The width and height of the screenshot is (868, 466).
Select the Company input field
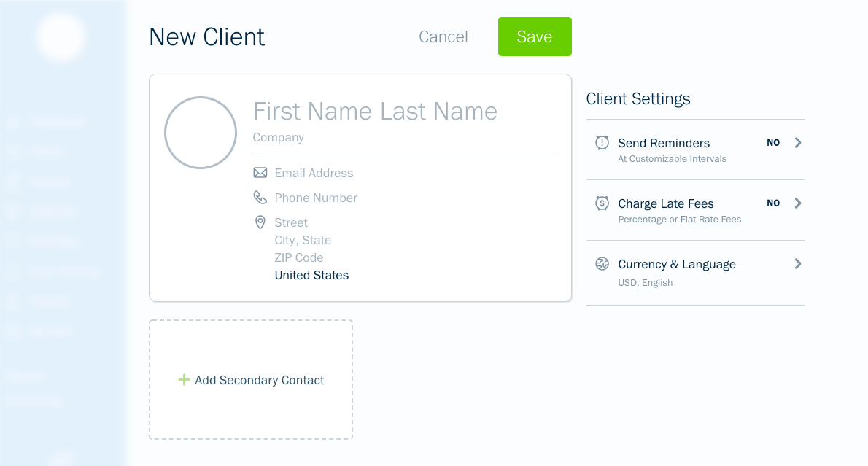(x=279, y=137)
